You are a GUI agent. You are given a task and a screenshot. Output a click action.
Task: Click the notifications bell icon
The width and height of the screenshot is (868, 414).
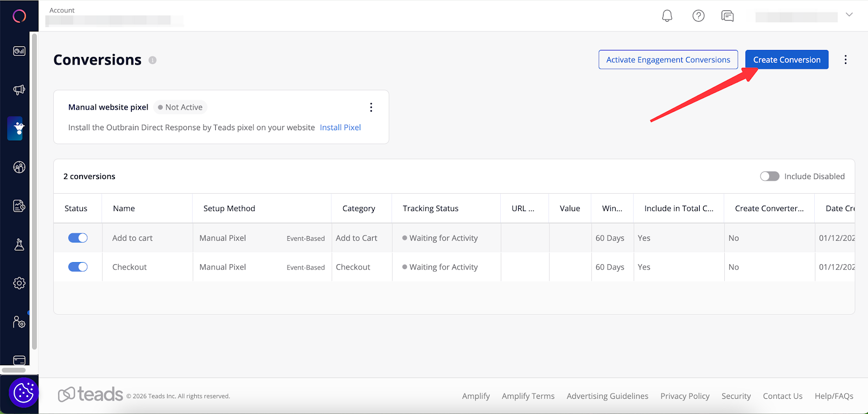tap(667, 16)
